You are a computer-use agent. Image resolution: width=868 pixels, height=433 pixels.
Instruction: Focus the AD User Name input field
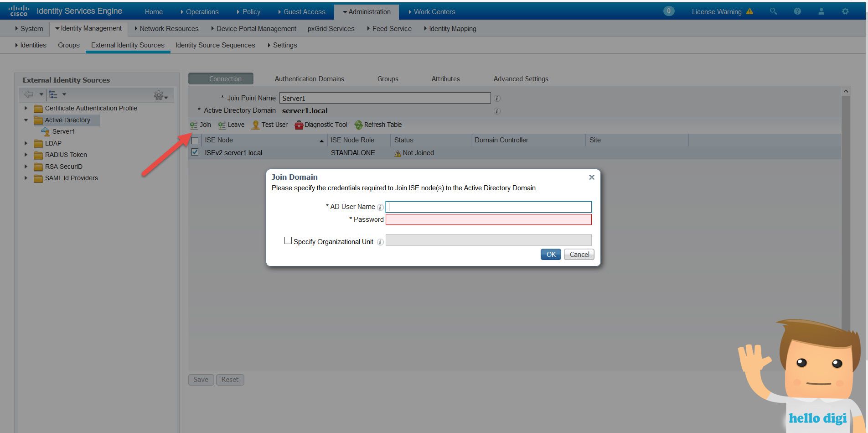489,207
